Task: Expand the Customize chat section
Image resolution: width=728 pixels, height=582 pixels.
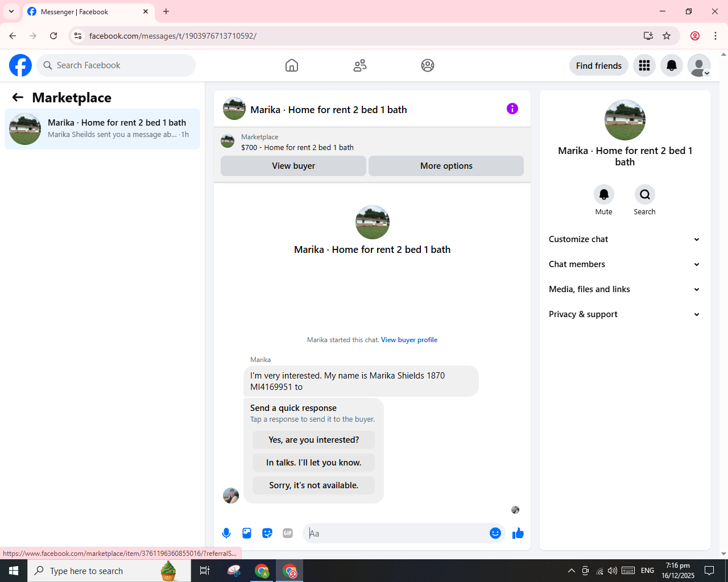Action: 624,239
